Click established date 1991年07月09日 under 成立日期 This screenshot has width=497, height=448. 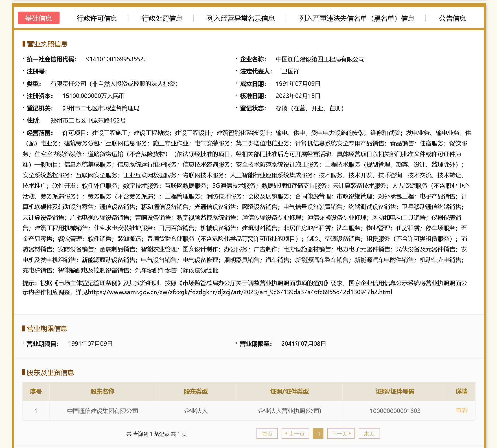point(298,84)
